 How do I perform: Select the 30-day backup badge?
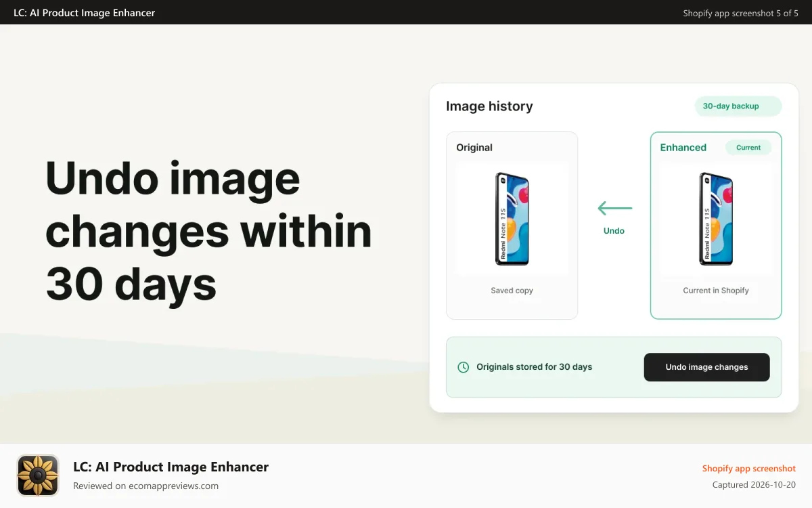click(738, 106)
